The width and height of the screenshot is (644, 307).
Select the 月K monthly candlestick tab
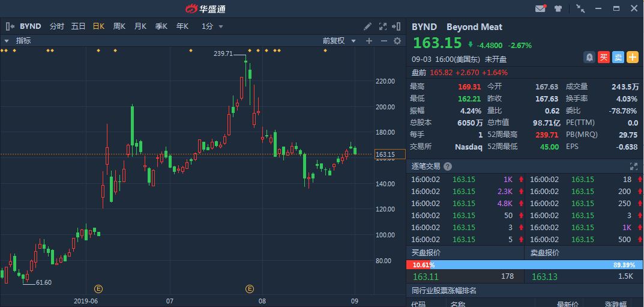click(x=140, y=26)
